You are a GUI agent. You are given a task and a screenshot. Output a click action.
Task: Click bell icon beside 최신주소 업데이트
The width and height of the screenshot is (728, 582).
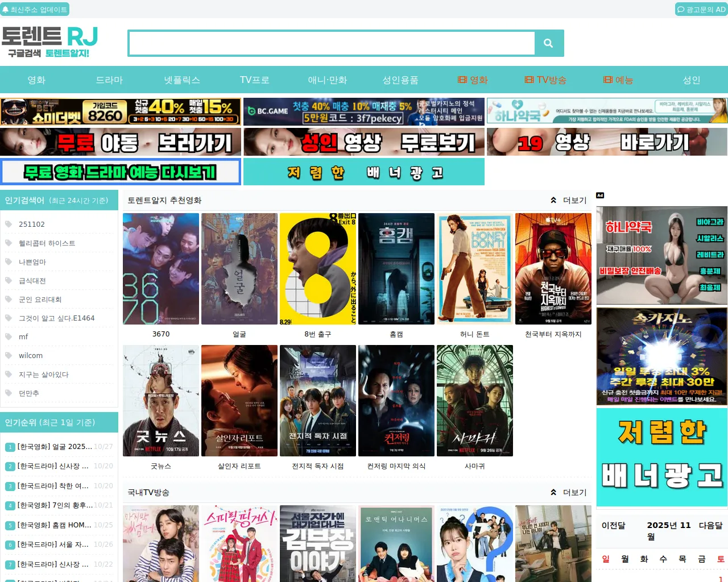point(6,10)
